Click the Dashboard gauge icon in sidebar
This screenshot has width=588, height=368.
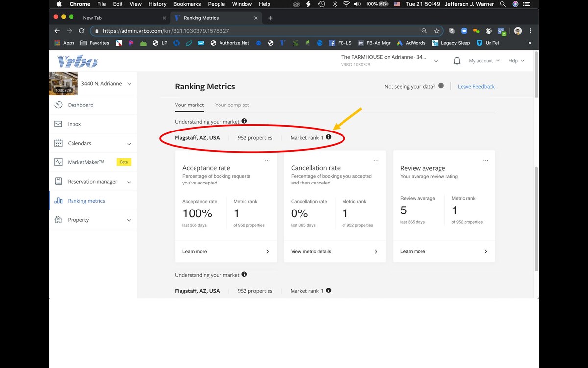pyautogui.click(x=58, y=105)
